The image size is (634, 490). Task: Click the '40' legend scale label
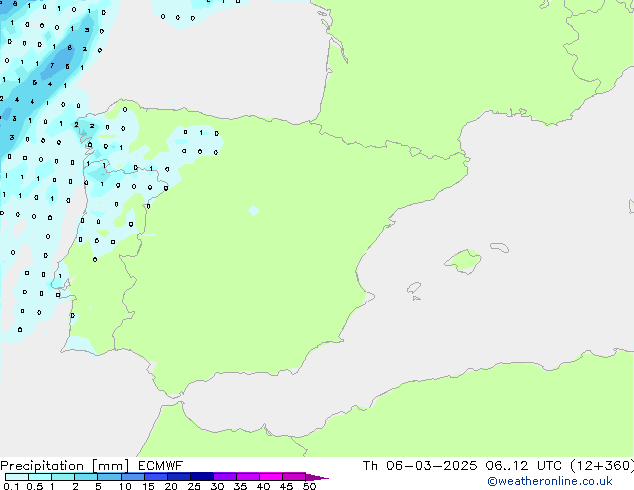[263, 486]
